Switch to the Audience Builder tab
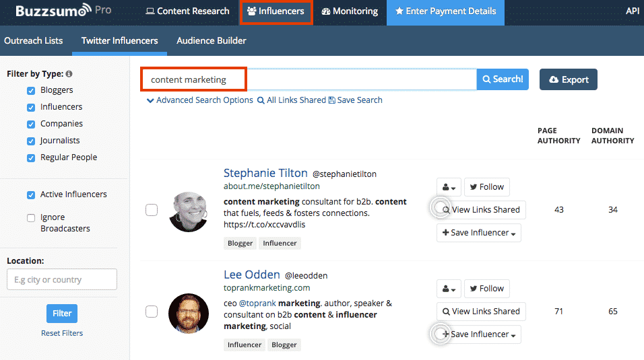644x360 pixels. coord(211,40)
